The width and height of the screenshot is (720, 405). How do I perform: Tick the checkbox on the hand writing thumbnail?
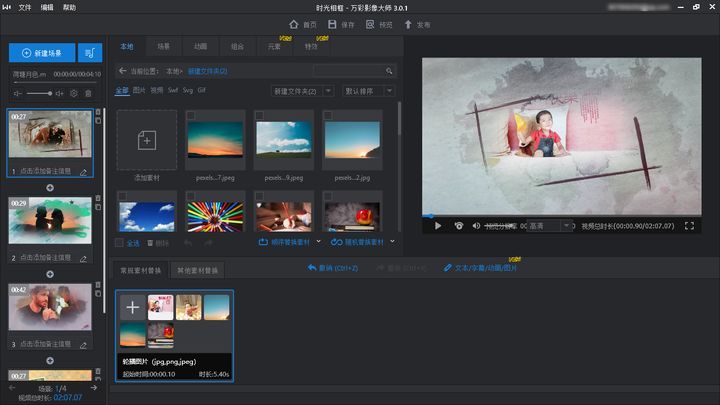(259, 196)
